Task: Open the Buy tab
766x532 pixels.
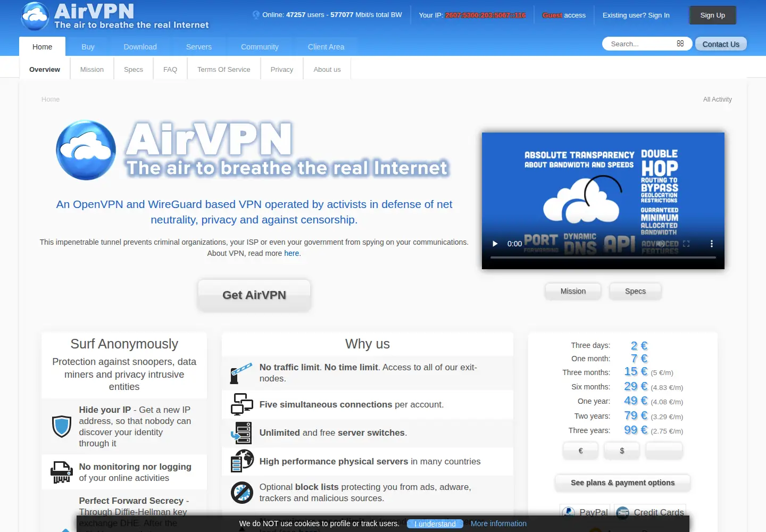Action: (88, 47)
